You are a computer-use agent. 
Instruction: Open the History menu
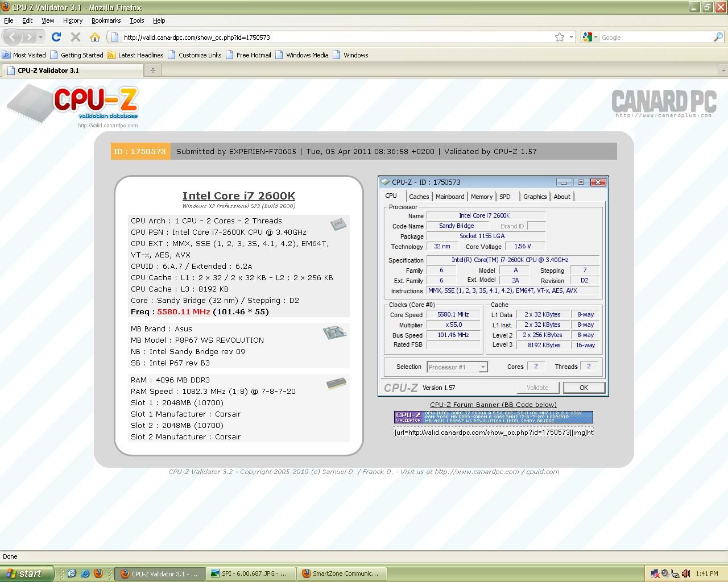click(73, 20)
